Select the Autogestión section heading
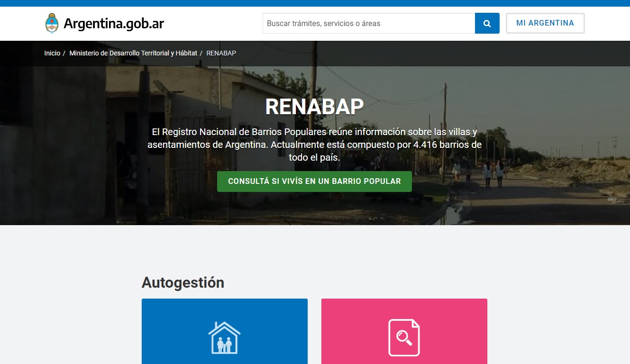This screenshot has height=364, width=630. tap(183, 282)
